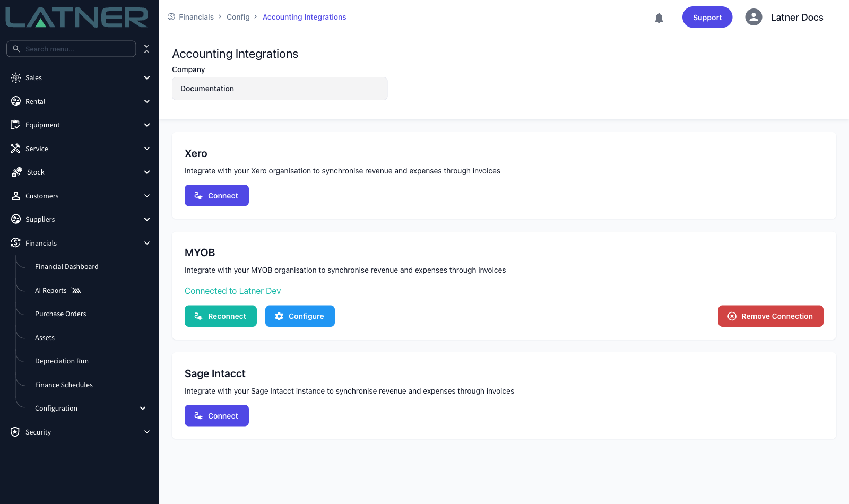This screenshot has width=849, height=504.
Task: Click the Connected to Latner Dev status text
Action: pos(233,291)
